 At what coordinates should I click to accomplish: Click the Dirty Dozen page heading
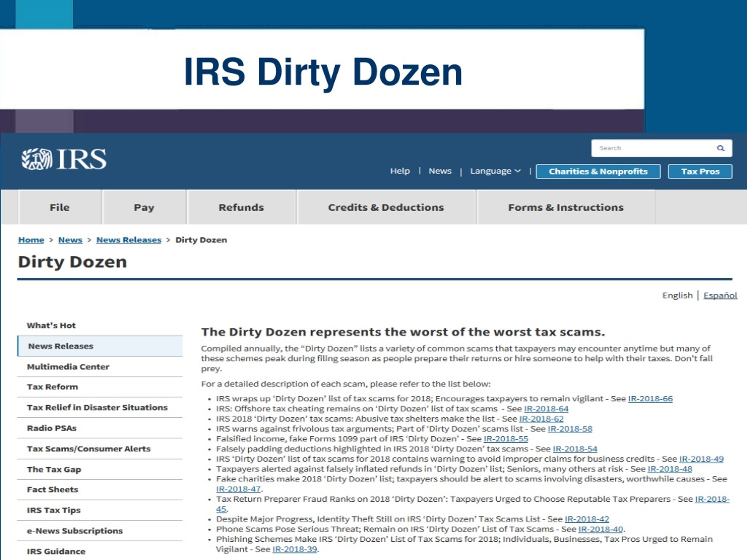pyautogui.click(x=73, y=262)
